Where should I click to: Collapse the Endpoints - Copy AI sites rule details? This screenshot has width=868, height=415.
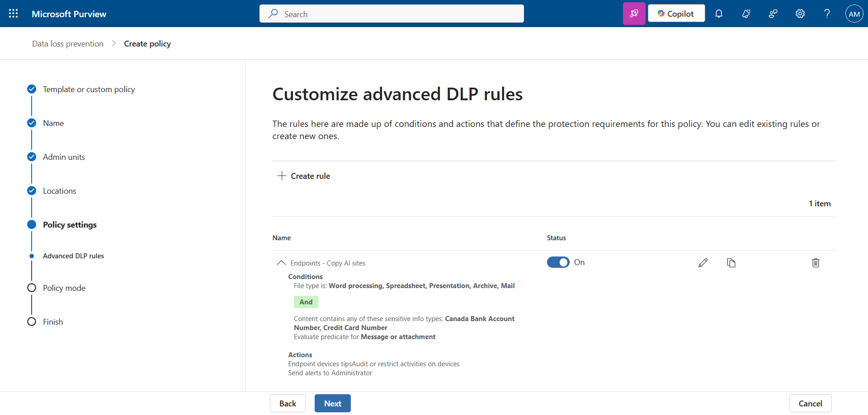click(281, 263)
